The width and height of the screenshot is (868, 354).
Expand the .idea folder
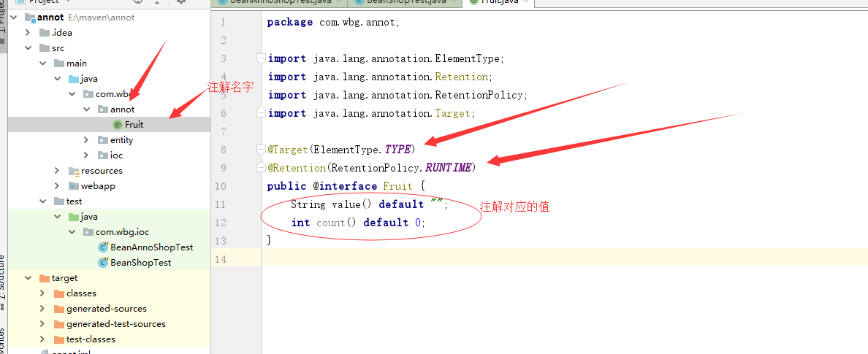point(28,33)
